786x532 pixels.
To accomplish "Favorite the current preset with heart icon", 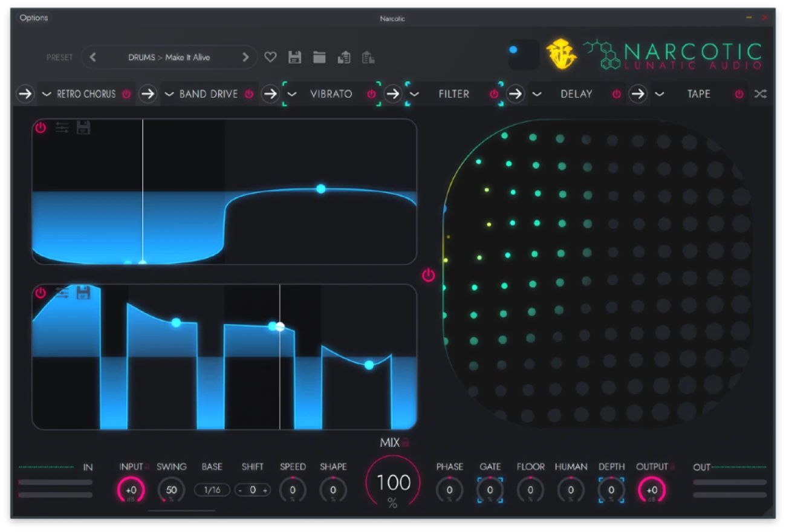I will point(270,57).
